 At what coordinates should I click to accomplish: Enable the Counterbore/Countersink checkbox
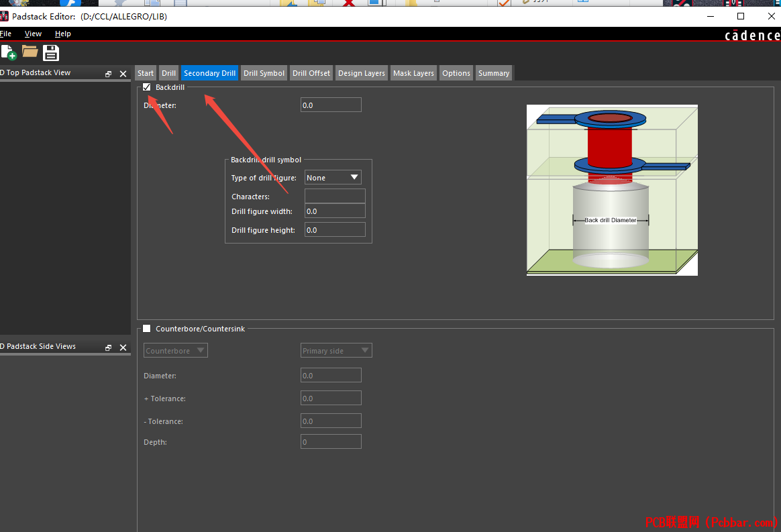(x=146, y=328)
